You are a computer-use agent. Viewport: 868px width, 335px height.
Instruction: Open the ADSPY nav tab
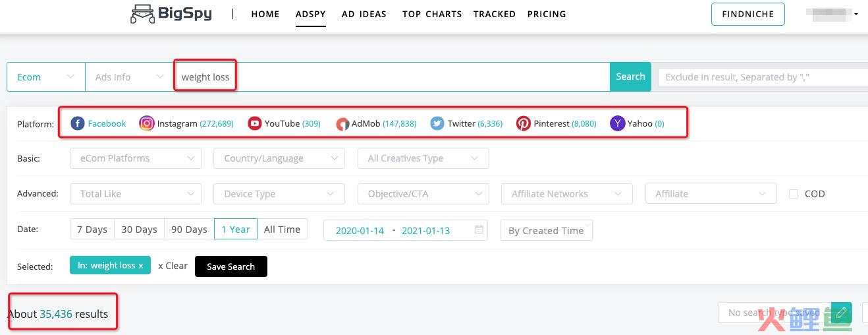(311, 14)
